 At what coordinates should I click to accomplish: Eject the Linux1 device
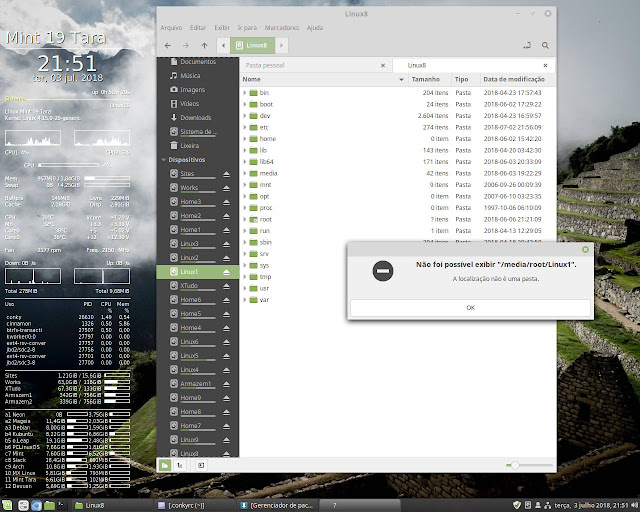(227, 272)
